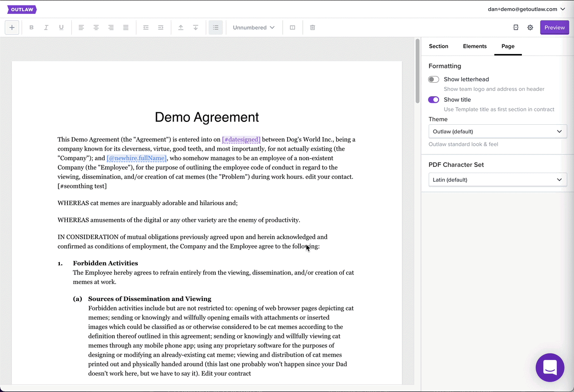Viewport: 574px width, 392px height.
Task: Move the section up
Action: click(x=181, y=28)
